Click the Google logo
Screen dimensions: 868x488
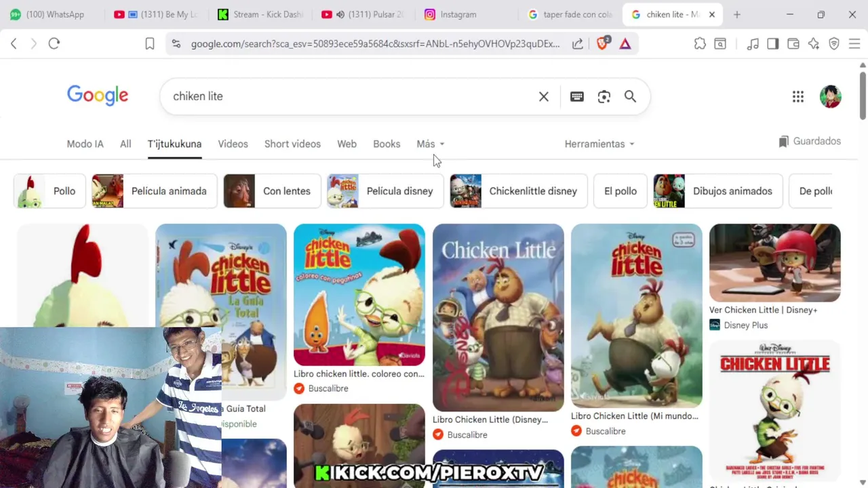98,96
